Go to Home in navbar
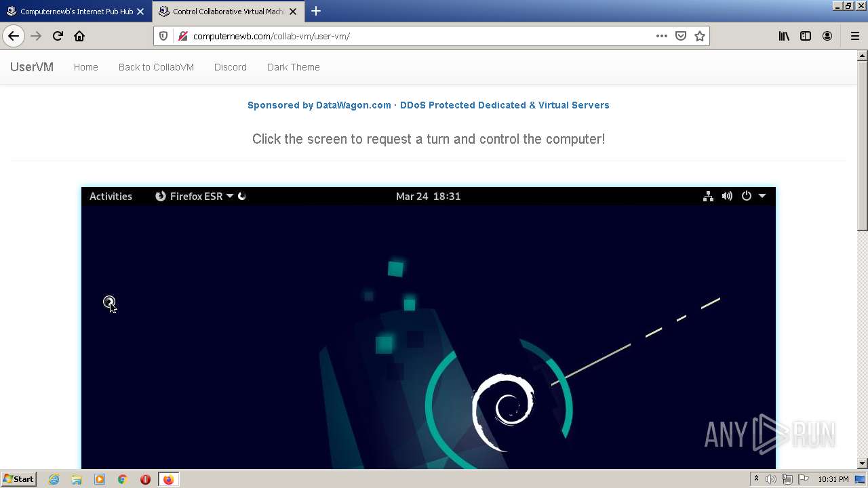Viewport: 868px width, 488px height. [x=86, y=67]
